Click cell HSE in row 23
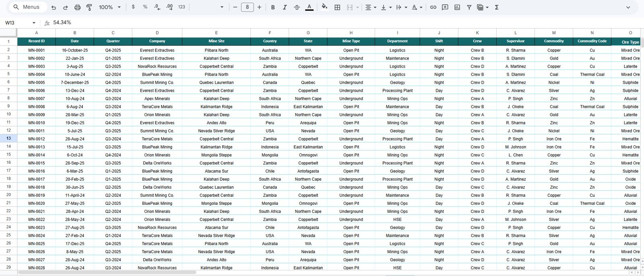Viewport: 644px width, 276px height. click(x=397, y=219)
